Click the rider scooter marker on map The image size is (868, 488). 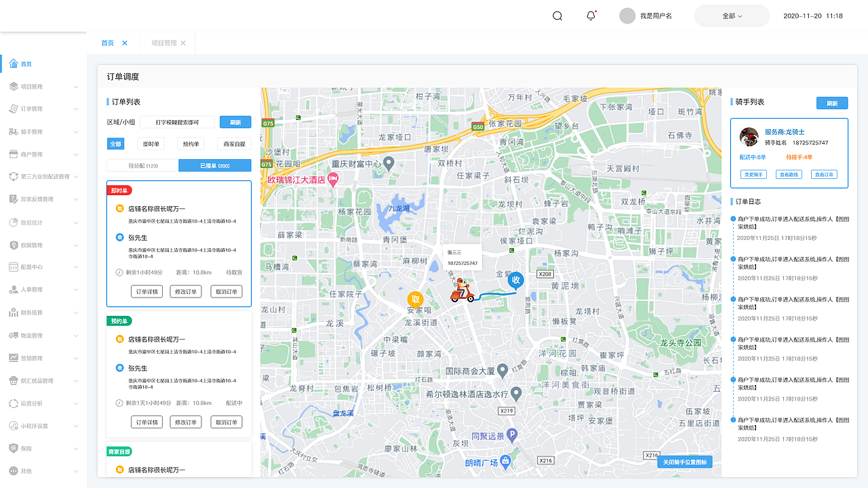click(x=462, y=290)
